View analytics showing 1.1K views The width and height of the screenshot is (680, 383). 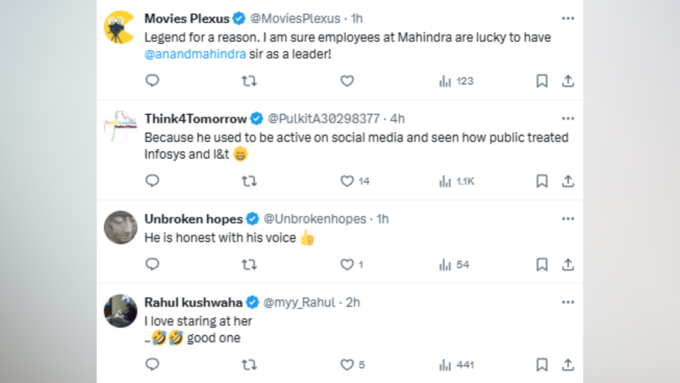(456, 181)
